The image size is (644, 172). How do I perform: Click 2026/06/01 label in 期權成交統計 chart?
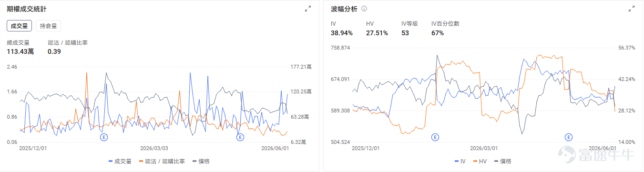point(275,148)
